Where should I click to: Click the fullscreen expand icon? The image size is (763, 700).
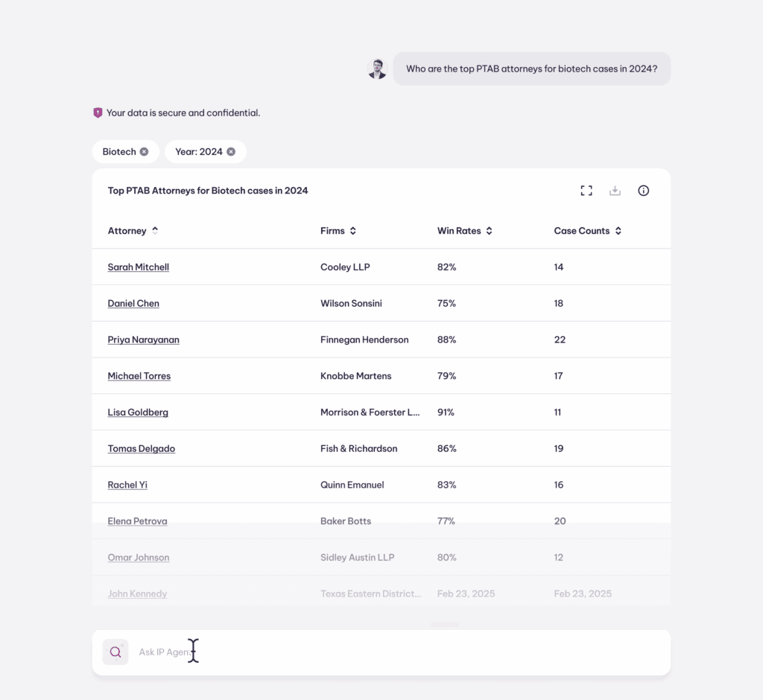pyautogui.click(x=586, y=191)
